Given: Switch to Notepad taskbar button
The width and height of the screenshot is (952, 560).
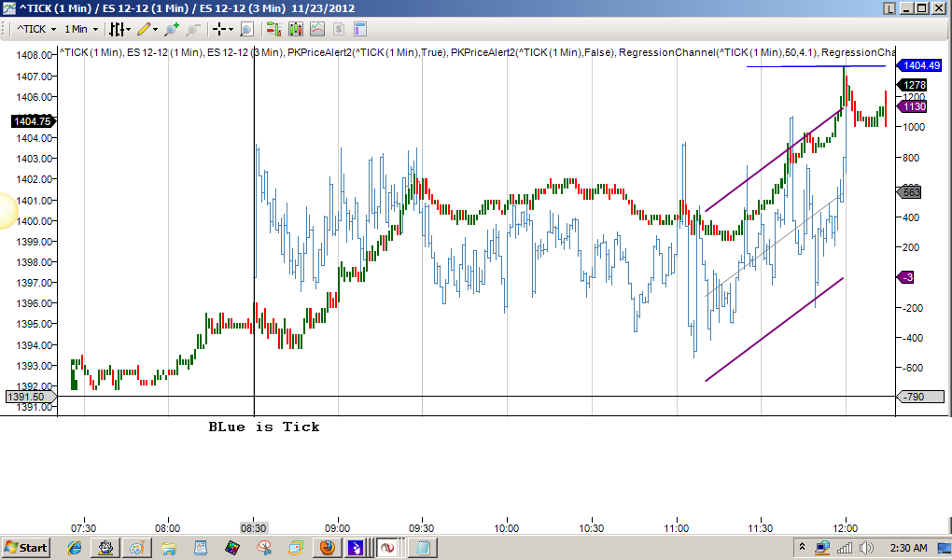Looking at the screenshot, I should (423, 548).
